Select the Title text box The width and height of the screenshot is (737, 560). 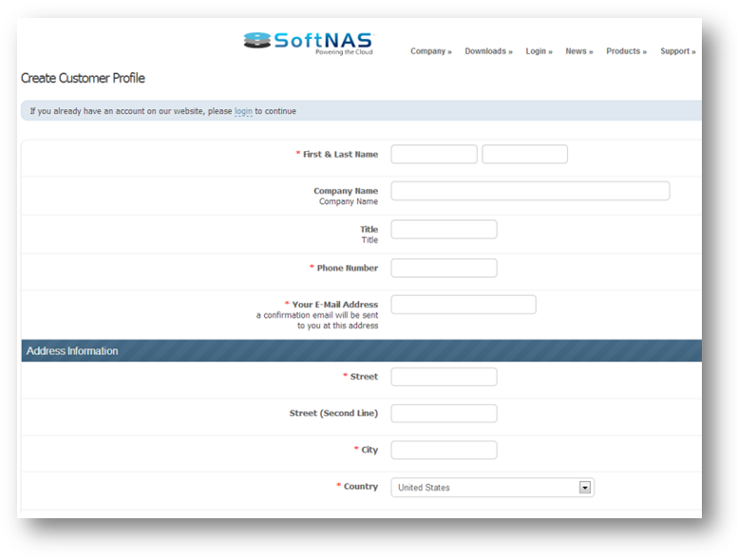click(x=444, y=230)
